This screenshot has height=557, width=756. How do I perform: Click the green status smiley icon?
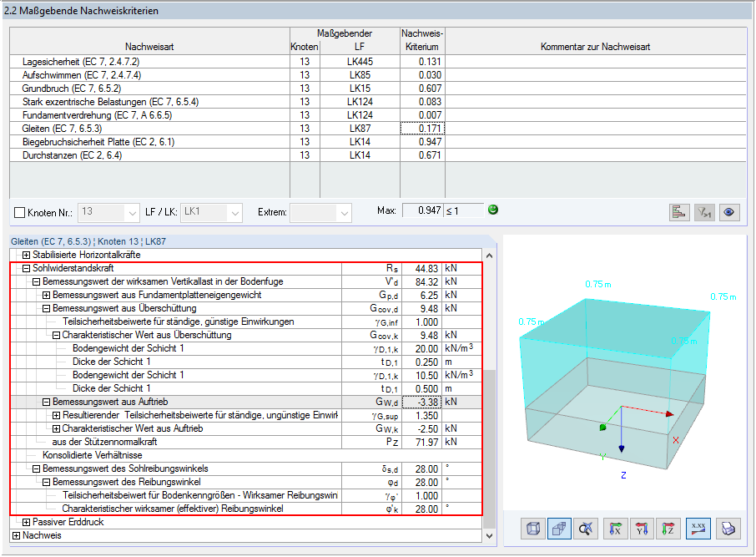click(493, 210)
